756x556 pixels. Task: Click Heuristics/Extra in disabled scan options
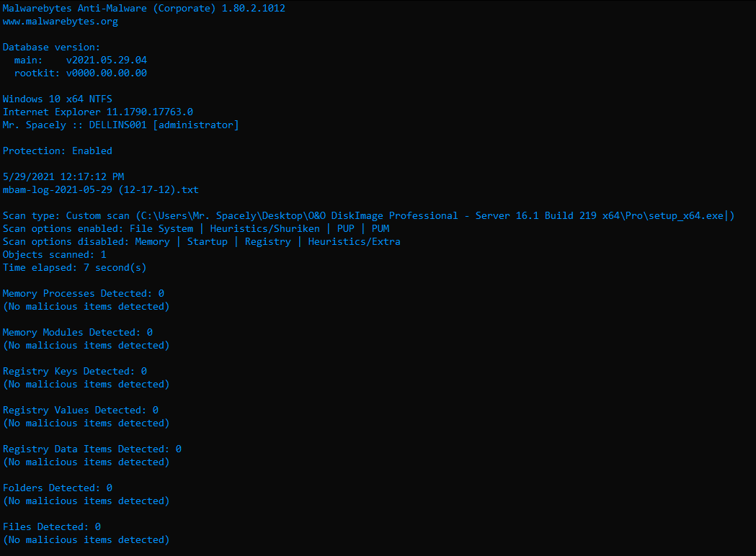(x=355, y=242)
